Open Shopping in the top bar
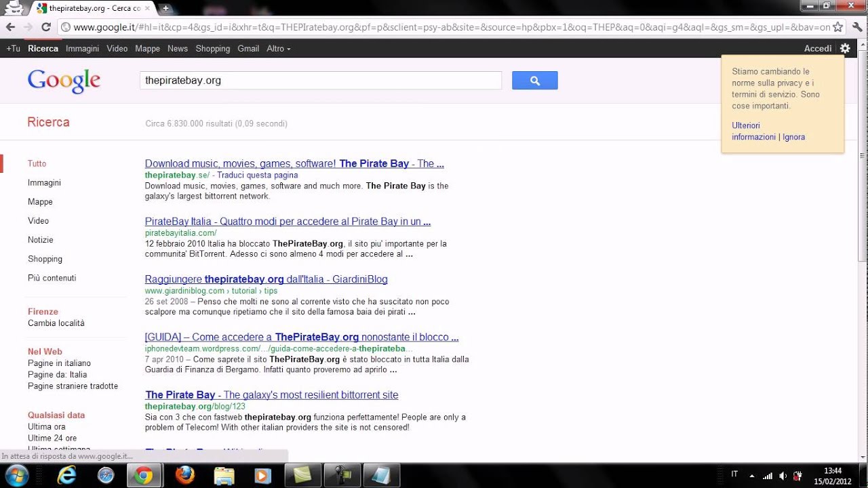Viewport: 868px width, 488px height. (x=213, y=49)
